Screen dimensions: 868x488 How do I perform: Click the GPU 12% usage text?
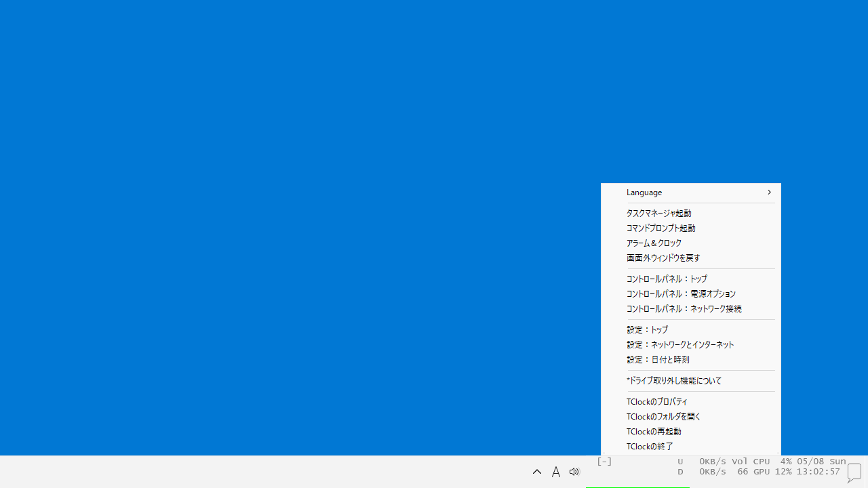772,472
